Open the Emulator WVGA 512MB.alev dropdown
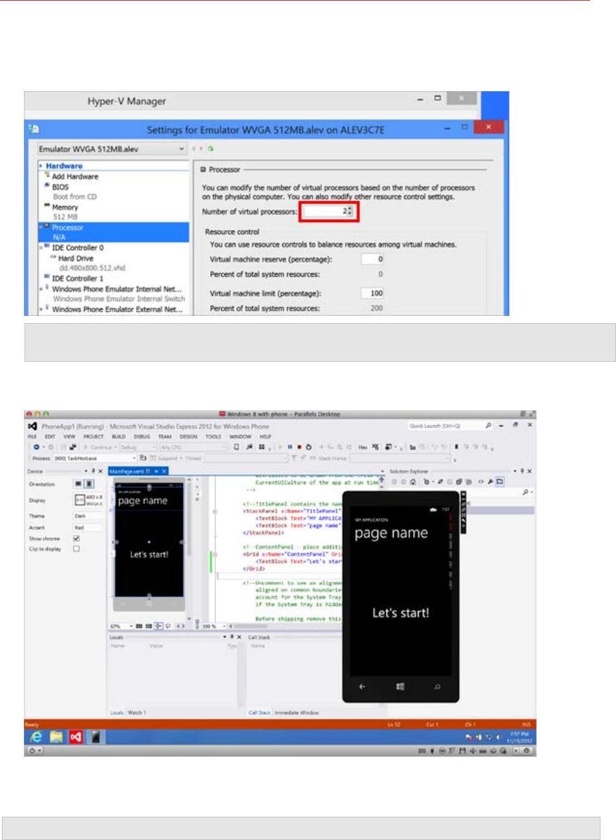616x840 pixels. coord(112,149)
